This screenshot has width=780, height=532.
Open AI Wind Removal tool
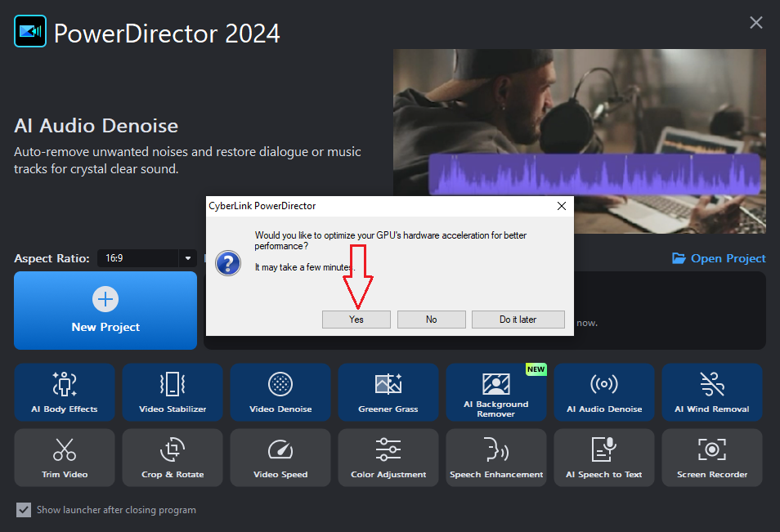pyautogui.click(x=712, y=392)
